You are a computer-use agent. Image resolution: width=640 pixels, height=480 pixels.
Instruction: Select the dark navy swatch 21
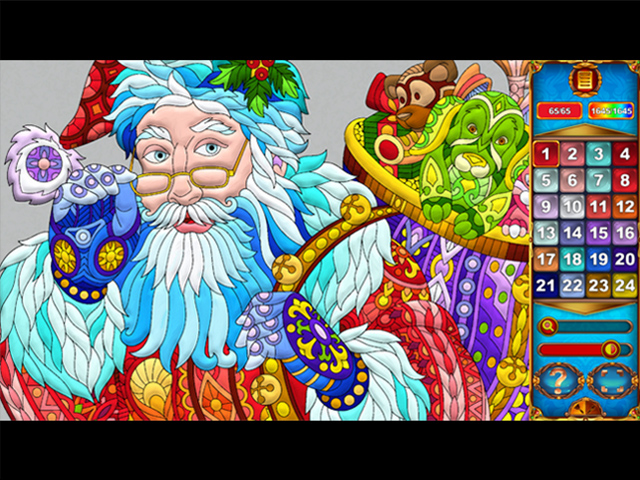click(545, 285)
